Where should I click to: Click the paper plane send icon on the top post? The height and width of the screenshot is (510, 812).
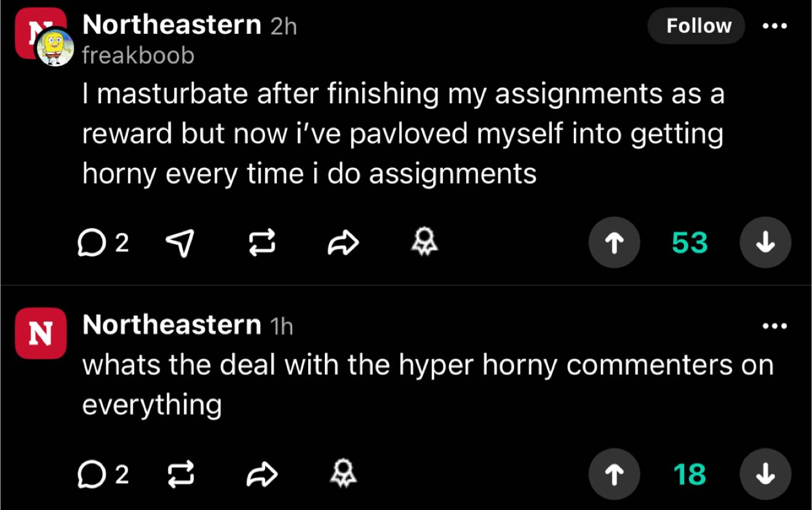coord(180,242)
